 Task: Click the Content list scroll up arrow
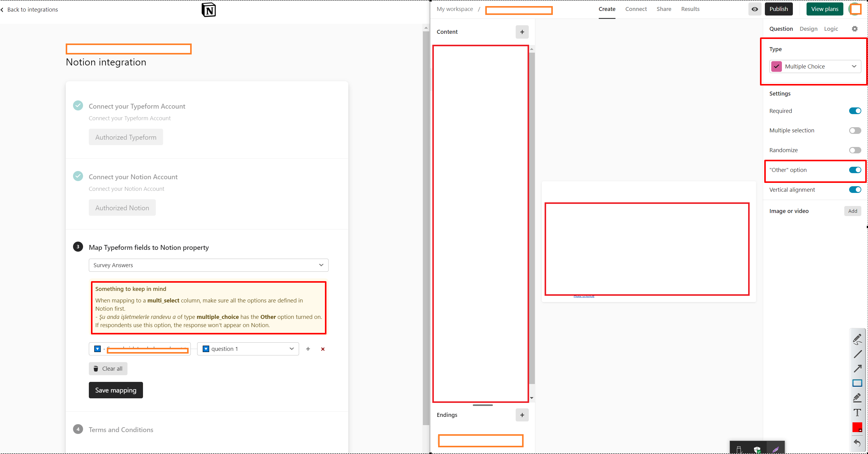(x=532, y=49)
